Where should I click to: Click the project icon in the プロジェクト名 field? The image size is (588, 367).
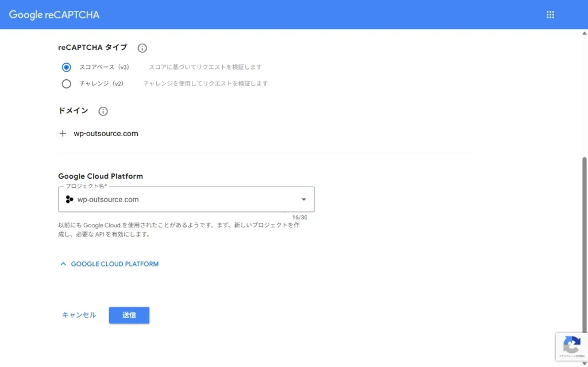pyautogui.click(x=69, y=200)
